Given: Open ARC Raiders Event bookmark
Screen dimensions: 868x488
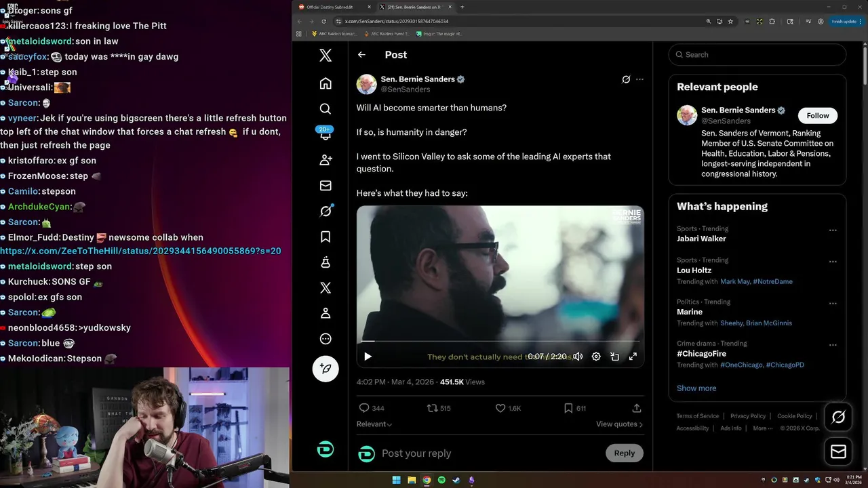Looking at the screenshot, I should point(387,33).
